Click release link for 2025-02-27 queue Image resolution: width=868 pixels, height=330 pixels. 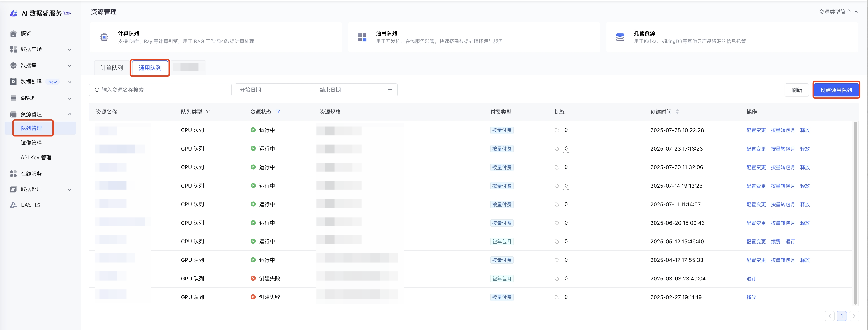(751, 297)
